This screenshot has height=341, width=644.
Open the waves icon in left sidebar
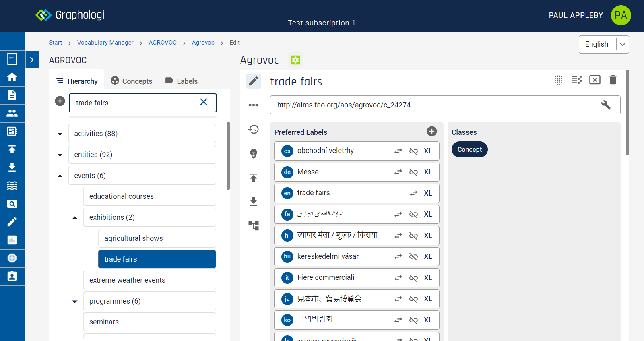click(12, 186)
